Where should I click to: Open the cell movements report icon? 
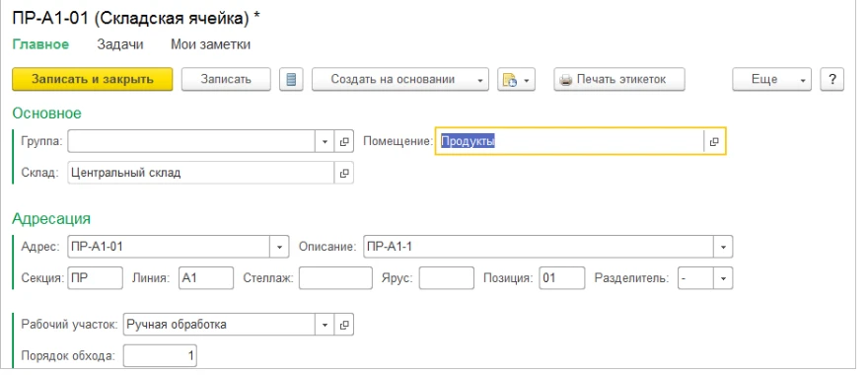click(x=291, y=79)
